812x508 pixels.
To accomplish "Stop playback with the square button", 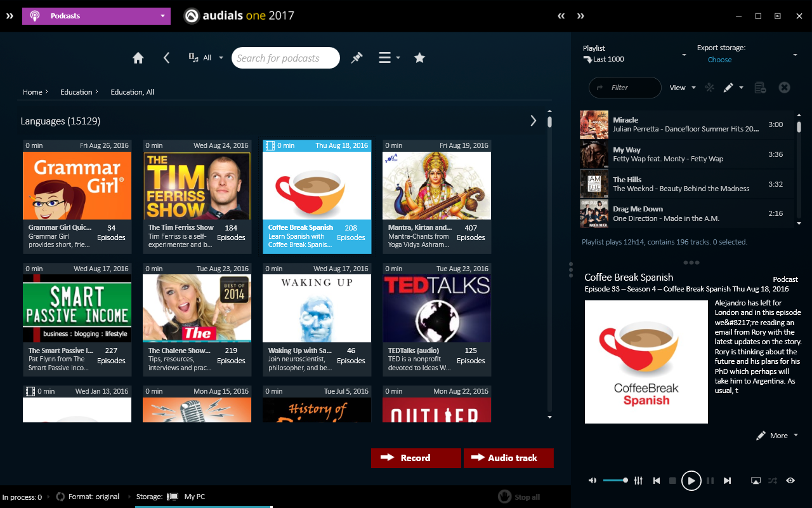I will tap(672, 481).
